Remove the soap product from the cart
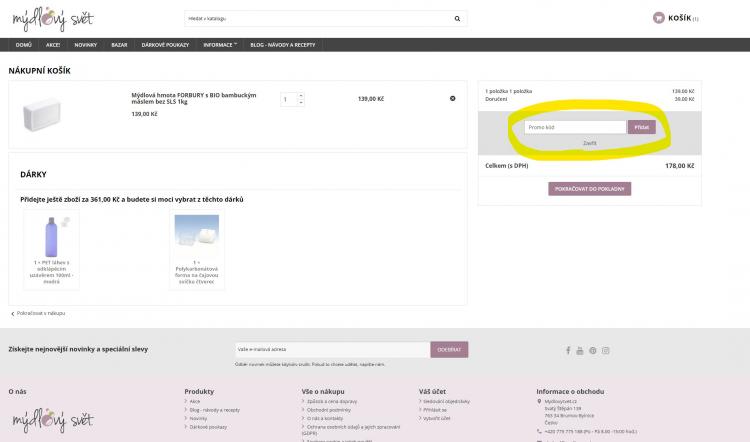Viewport: 750px width, 442px height. [453, 98]
